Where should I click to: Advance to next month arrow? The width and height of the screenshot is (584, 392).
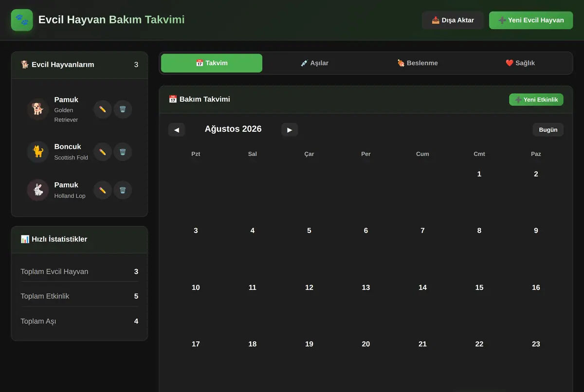(290, 130)
